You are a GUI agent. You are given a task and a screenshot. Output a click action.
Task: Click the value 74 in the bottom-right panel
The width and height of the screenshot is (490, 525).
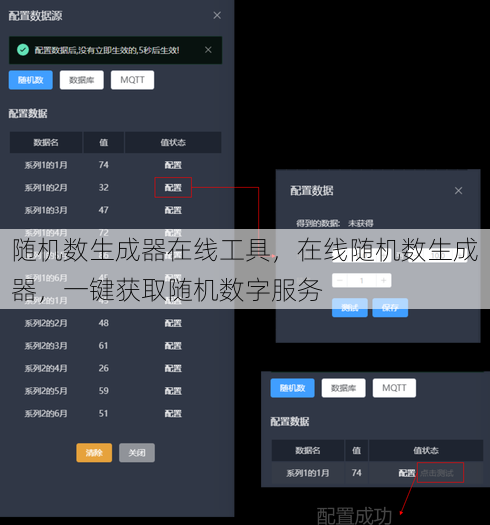pos(357,473)
